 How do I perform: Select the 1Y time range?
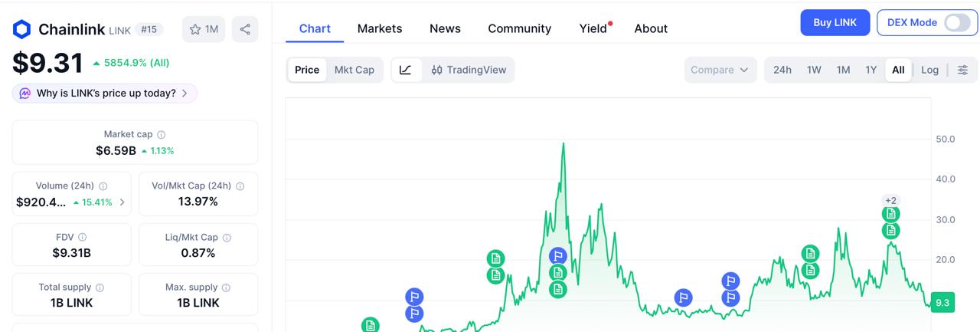coord(871,70)
